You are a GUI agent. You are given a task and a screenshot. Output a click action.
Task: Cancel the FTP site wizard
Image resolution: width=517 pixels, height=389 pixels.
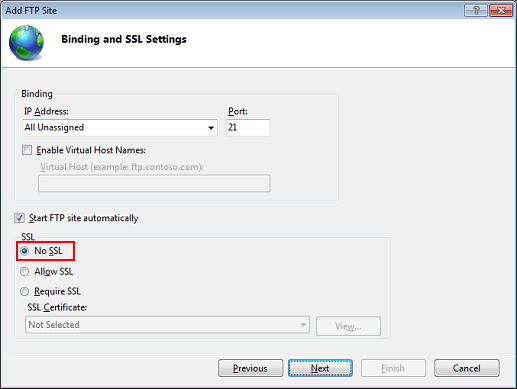click(467, 368)
